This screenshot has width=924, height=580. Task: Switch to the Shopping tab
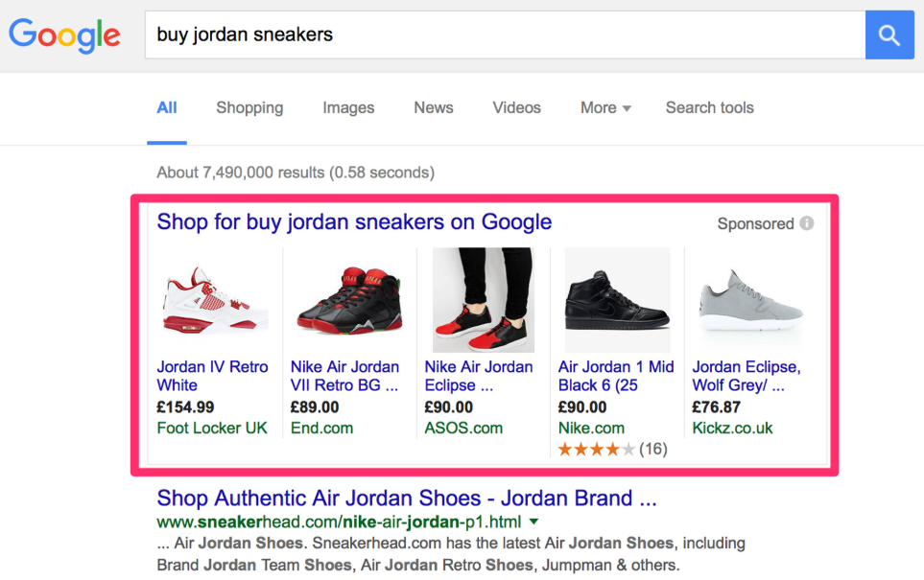tap(249, 107)
